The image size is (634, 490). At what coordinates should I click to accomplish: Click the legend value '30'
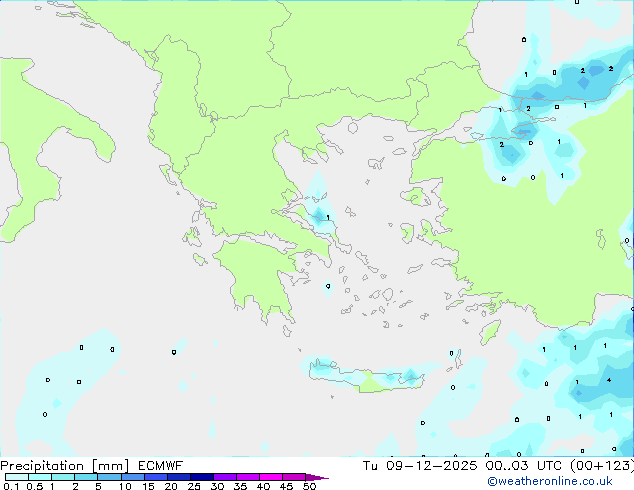218,486
